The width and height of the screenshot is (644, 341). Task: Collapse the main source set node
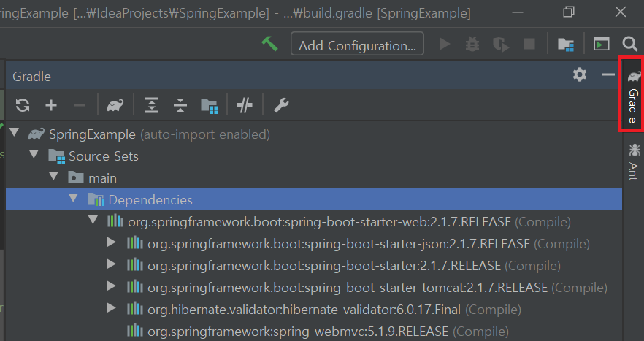[x=54, y=176]
